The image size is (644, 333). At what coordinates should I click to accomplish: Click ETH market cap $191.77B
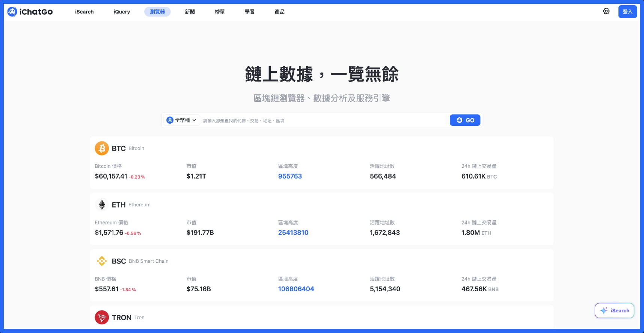tap(200, 233)
